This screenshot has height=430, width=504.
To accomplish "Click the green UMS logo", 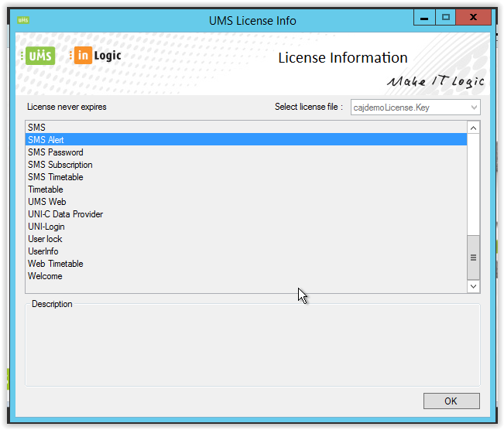I will click(39, 56).
